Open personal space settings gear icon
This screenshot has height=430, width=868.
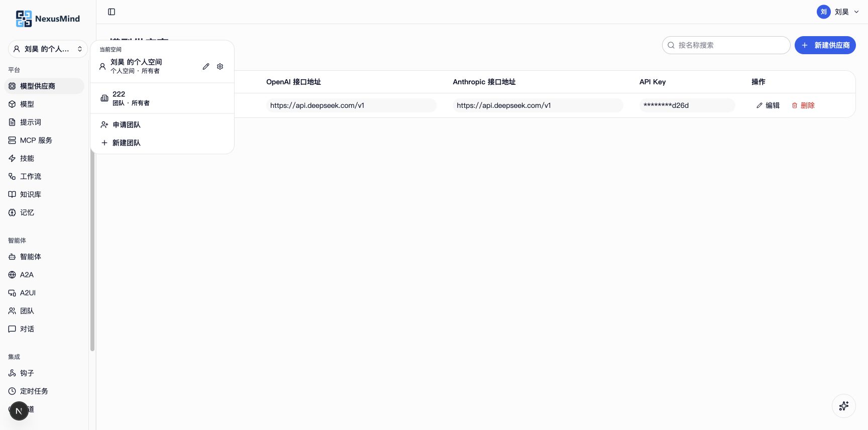click(x=220, y=66)
